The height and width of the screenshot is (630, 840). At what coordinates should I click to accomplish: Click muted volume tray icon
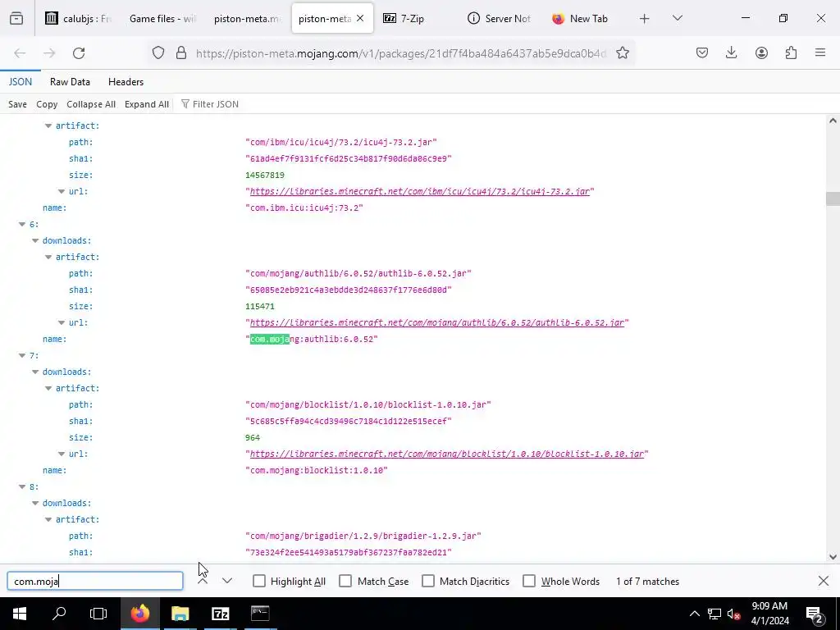point(733,614)
